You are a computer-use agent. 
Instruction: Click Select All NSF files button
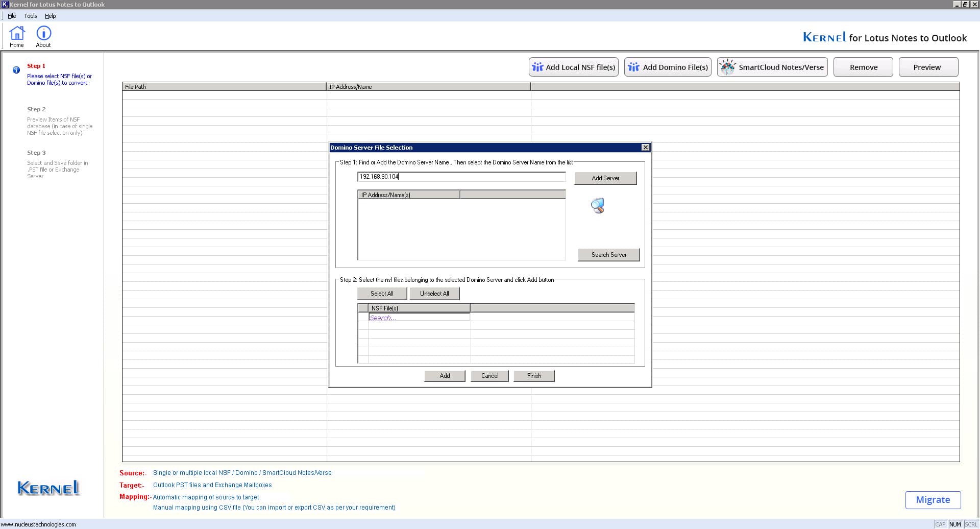(x=382, y=294)
